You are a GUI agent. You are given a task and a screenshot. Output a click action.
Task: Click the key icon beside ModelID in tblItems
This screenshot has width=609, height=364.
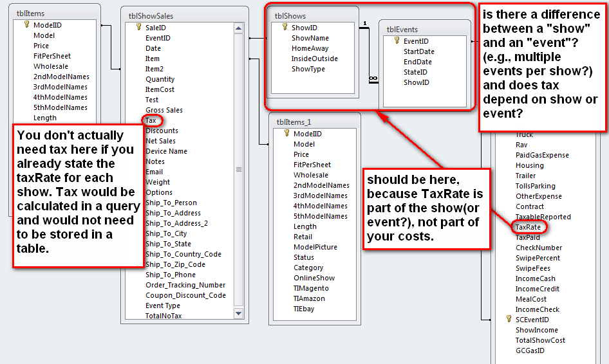pos(26,24)
